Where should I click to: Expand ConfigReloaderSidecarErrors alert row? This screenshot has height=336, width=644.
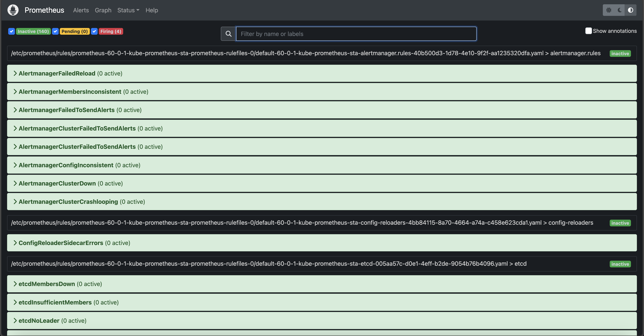[322, 243]
